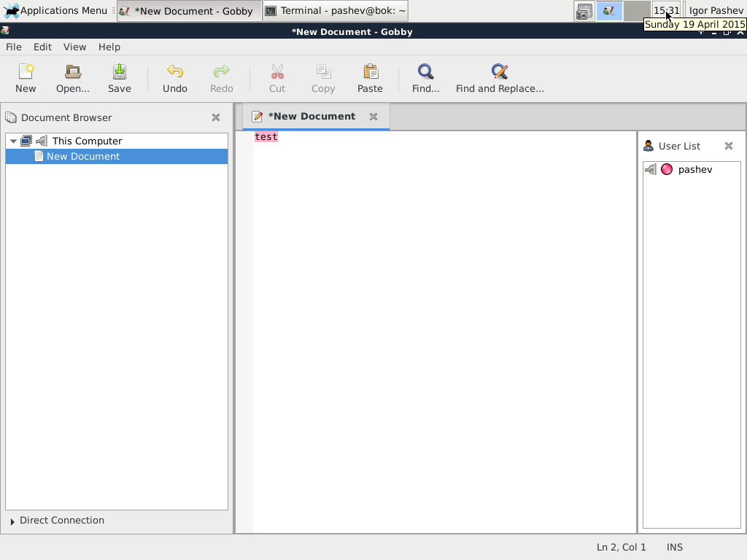Viewport: 747px width, 560px height.
Task: Click the User List panel icon
Action: 649,146
